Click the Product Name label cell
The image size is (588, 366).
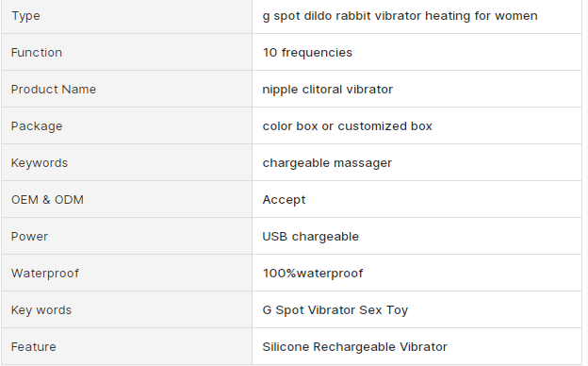click(x=127, y=89)
